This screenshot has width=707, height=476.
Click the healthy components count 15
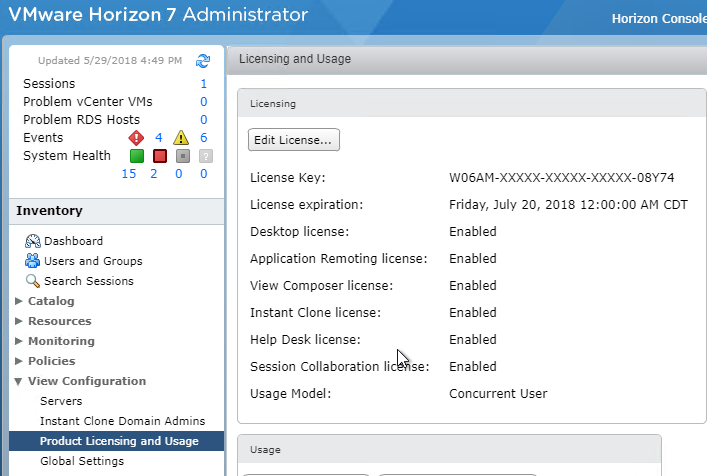[129, 174]
